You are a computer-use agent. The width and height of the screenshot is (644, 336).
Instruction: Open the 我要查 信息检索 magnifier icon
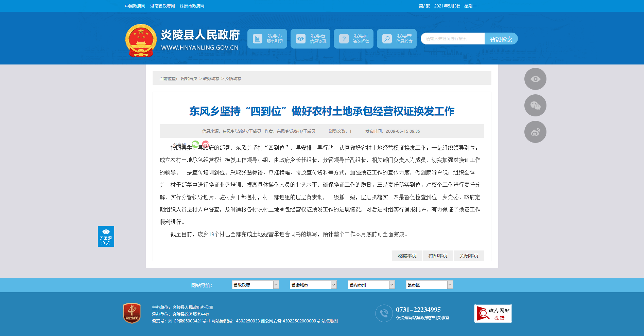pos(387,39)
